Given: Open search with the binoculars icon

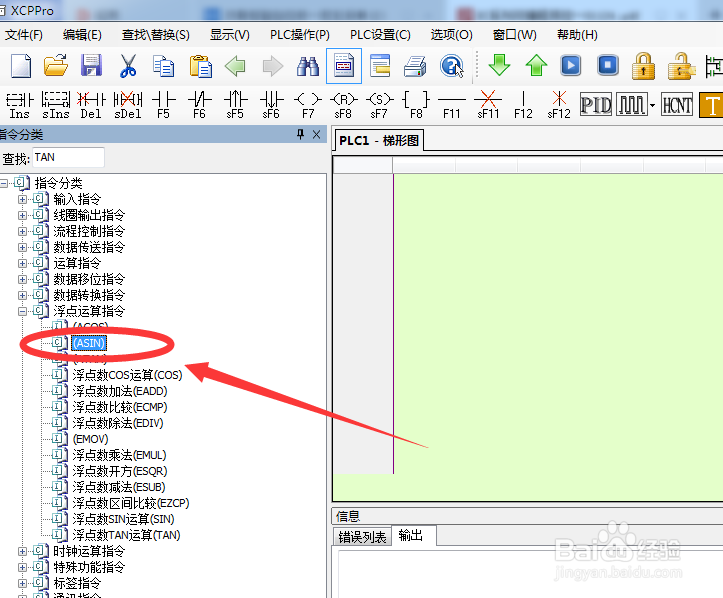Looking at the screenshot, I should coord(308,66).
